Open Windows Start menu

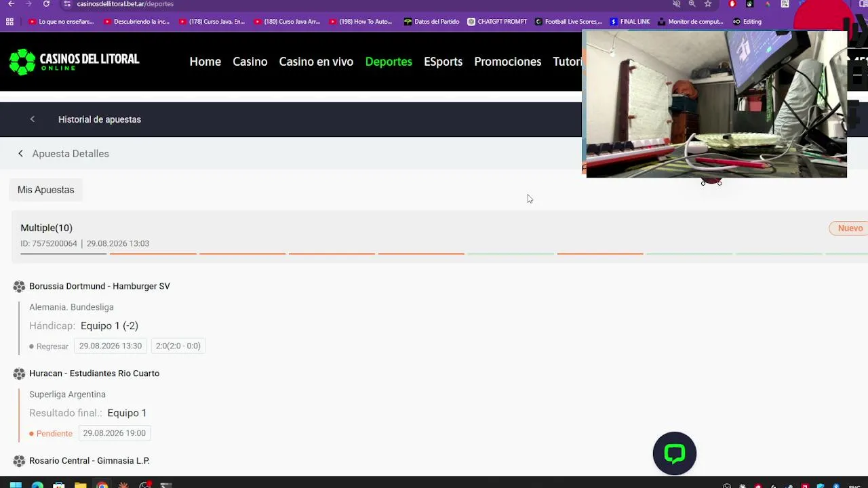tap(15, 485)
